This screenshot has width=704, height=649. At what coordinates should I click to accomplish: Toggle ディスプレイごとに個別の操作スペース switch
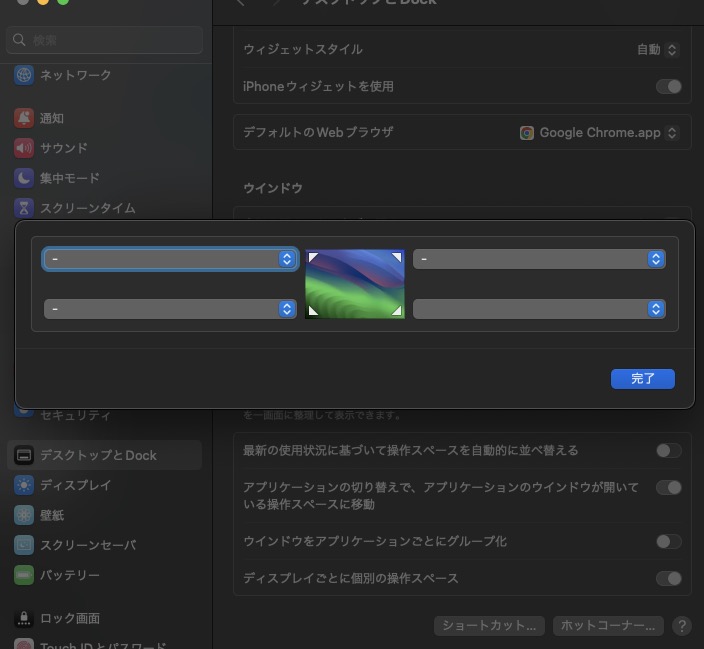(668, 578)
